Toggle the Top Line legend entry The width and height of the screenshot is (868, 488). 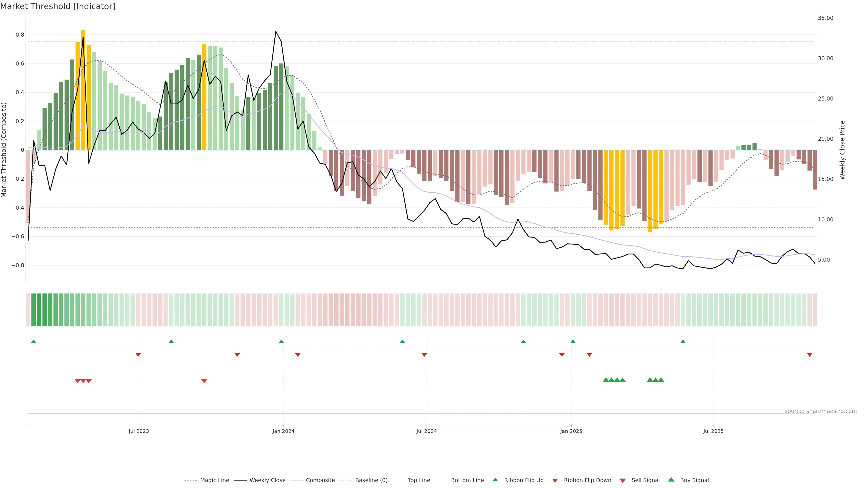pos(419,480)
